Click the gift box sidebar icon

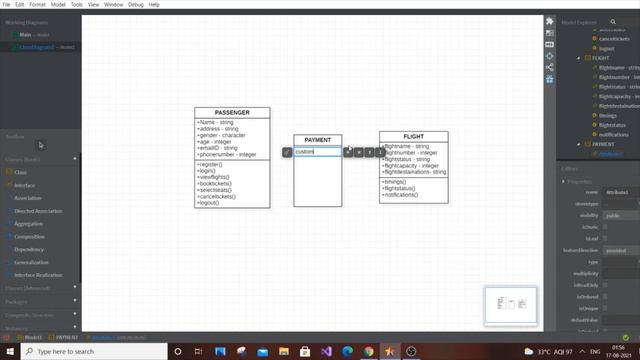tap(550, 79)
